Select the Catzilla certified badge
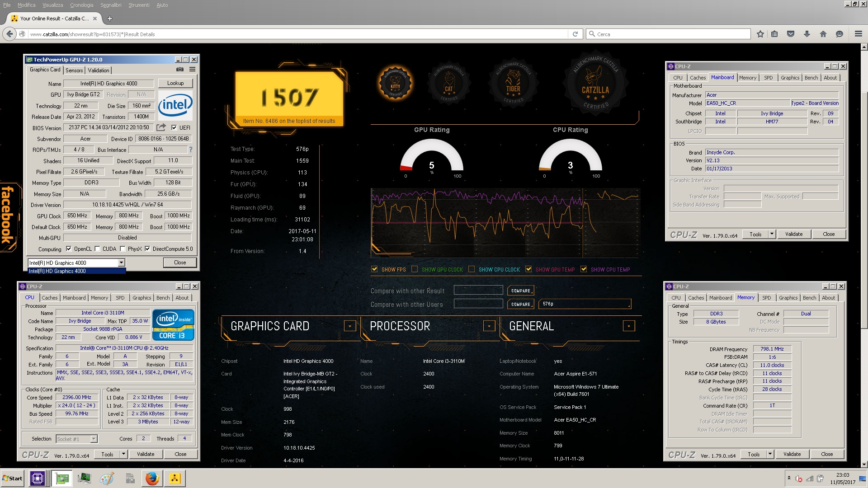This screenshot has height=488, width=868. pos(595,83)
